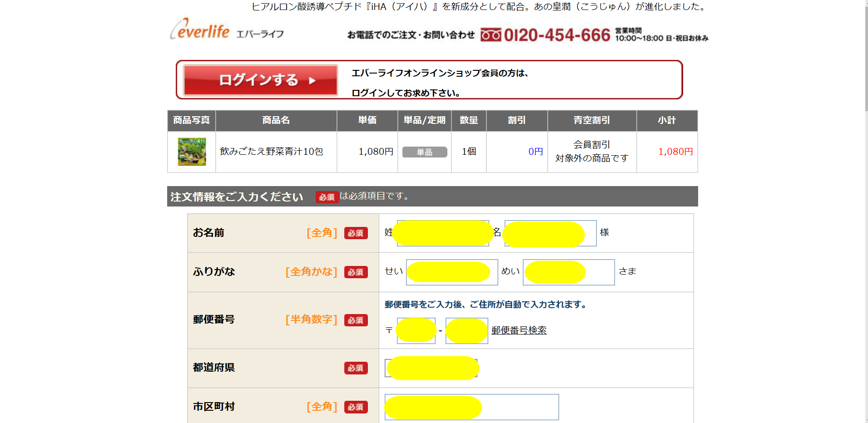Open the 郵便番号検索 link

tap(519, 330)
